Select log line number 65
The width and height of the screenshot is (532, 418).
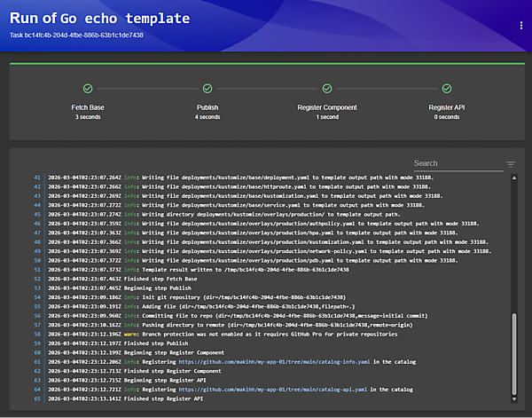click(37, 398)
